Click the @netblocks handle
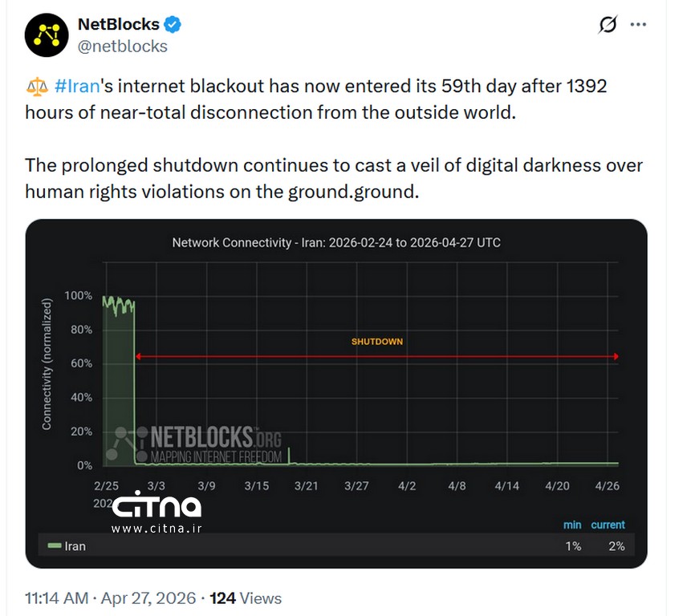This screenshot has width=687, height=616. click(x=122, y=47)
